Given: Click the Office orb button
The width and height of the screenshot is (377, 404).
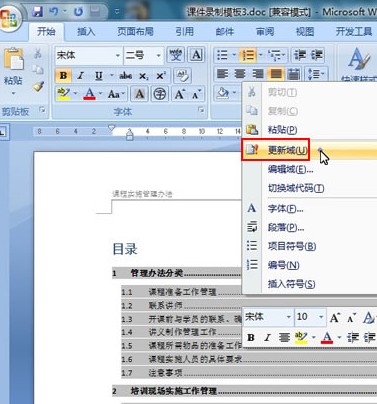Looking at the screenshot, I should [x=10, y=17].
